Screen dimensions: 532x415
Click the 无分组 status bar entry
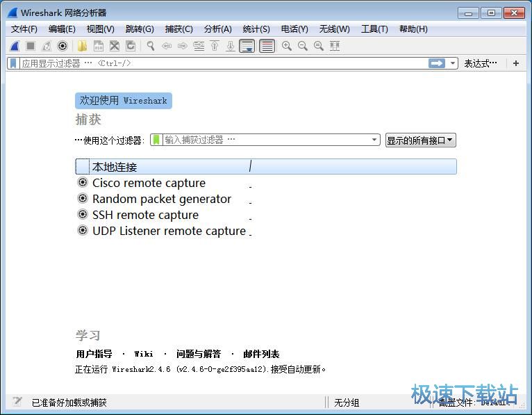pyautogui.click(x=347, y=402)
